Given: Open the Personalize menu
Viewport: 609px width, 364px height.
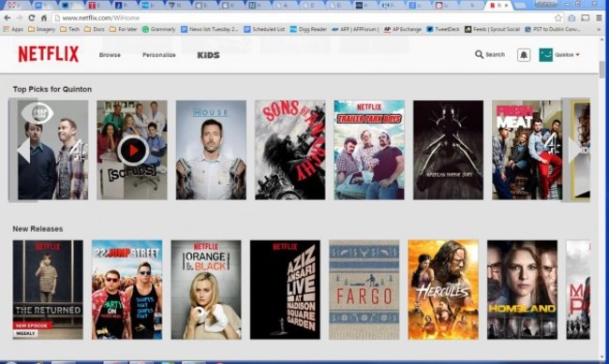Looking at the screenshot, I should (159, 55).
